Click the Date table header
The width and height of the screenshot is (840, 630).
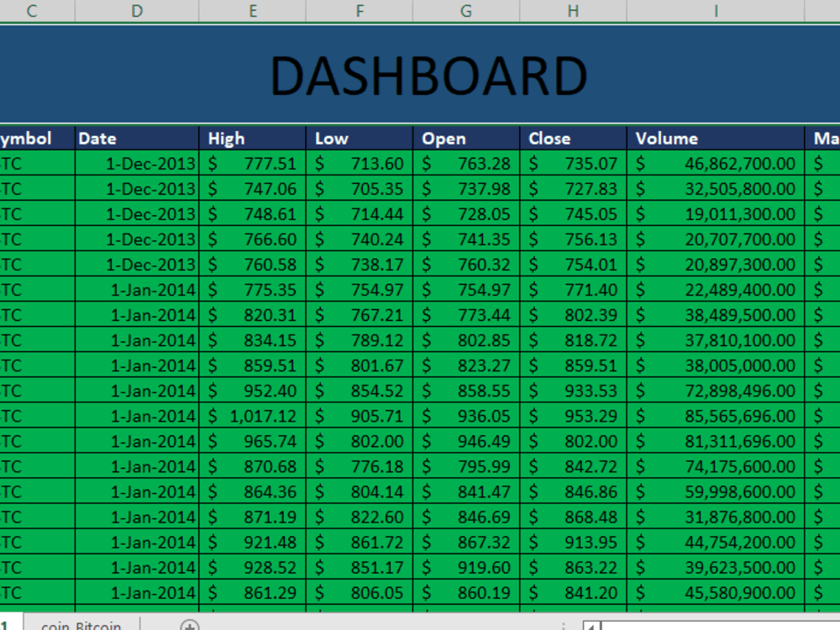137,139
